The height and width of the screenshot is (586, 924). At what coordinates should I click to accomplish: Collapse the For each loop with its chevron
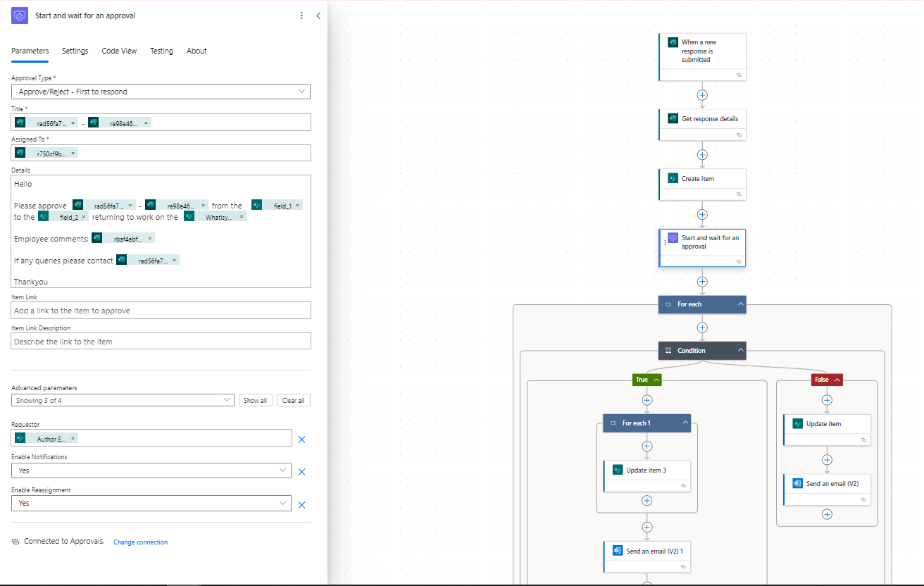[x=740, y=304]
